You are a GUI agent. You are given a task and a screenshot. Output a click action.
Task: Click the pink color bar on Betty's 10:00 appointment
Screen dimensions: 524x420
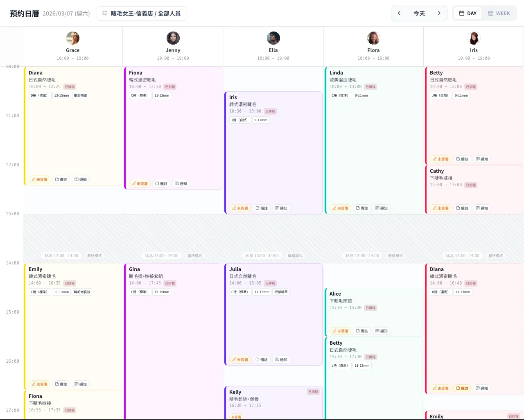[426, 115]
